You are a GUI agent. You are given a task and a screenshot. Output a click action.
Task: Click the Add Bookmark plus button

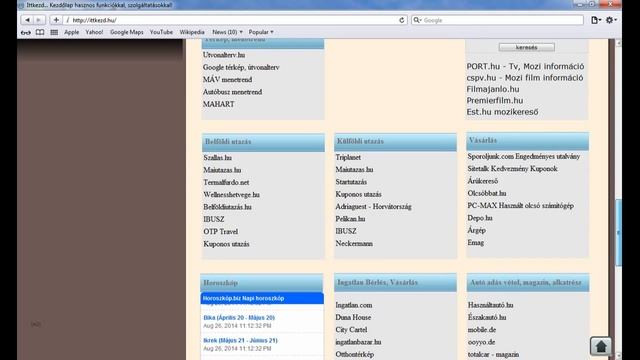coord(56,20)
